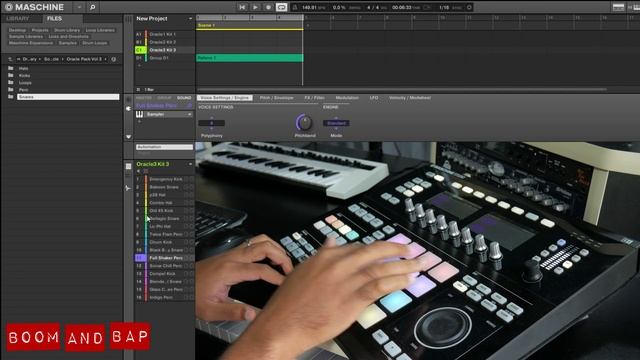The height and width of the screenshot is (360, 640).
Task: Select the Emergency Kick sound slot
Action: tap(164, 179)
